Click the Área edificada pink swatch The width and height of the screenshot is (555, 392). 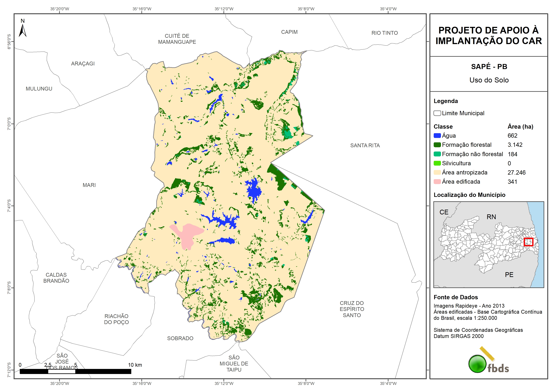pos(437,182)
